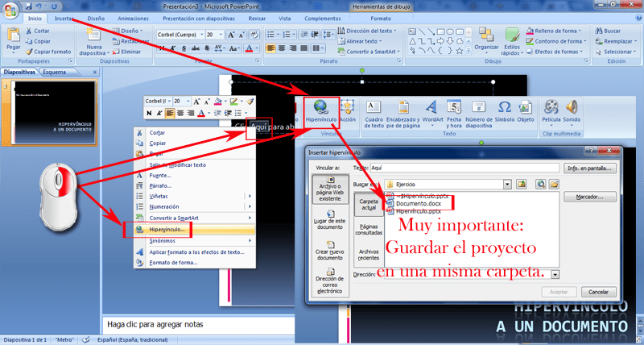Select Crear nuevo documento option
The width and height of the screenshot is (644, 345).
point(331,251)
